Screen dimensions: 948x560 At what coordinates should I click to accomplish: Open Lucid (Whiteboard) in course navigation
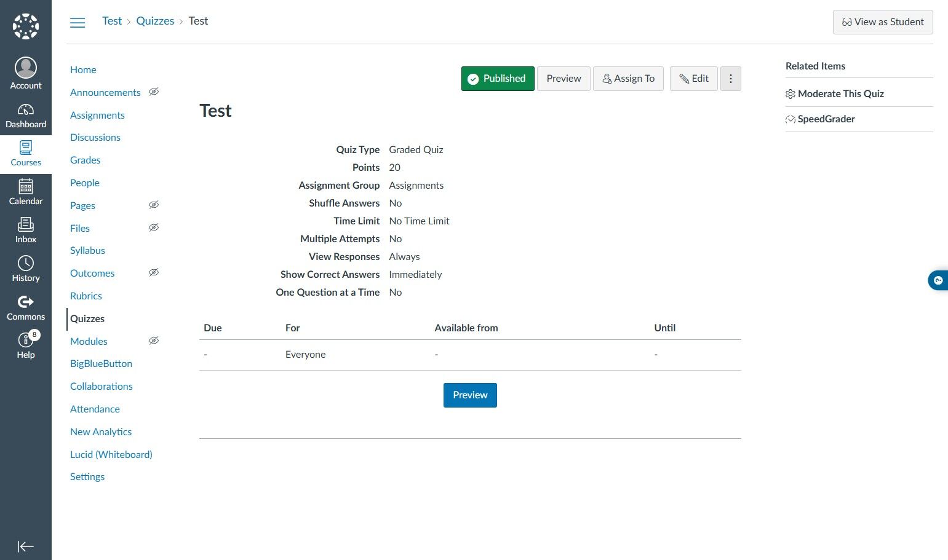111,454
